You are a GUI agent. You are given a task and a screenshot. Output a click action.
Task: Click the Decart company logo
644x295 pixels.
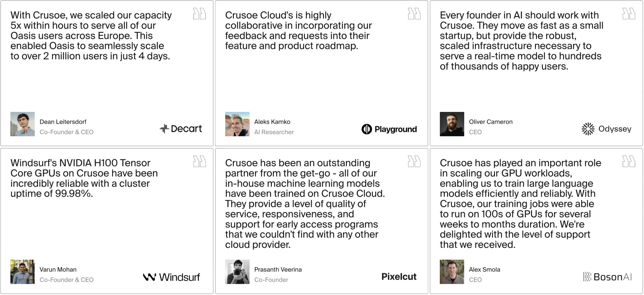181,129
